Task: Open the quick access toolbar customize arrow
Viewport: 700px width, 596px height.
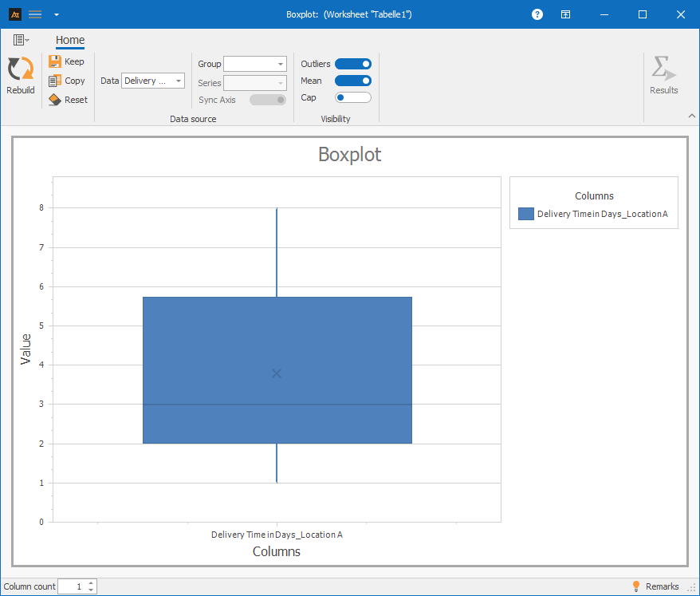Action: pos(56,14)
